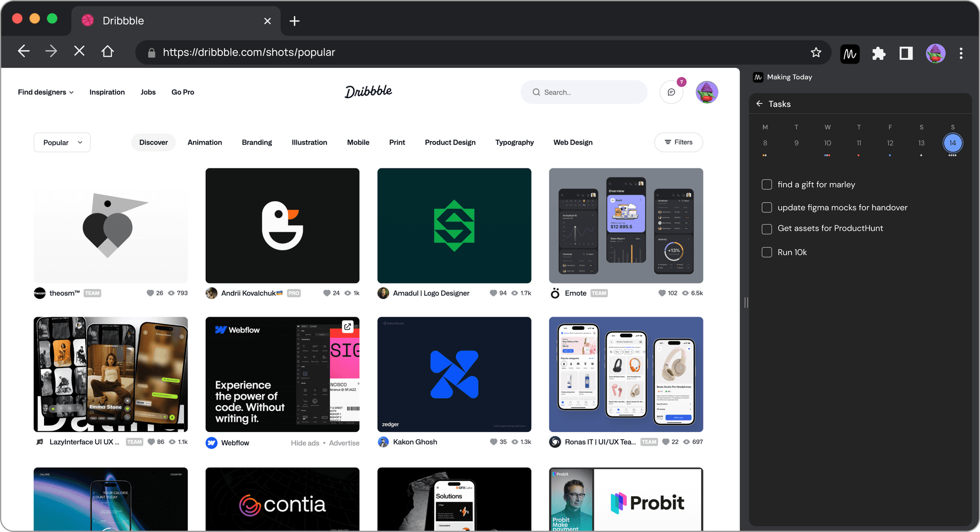Open the extensions puzzle icon
This screenshot has height=532, width=980.
[879, 53]
